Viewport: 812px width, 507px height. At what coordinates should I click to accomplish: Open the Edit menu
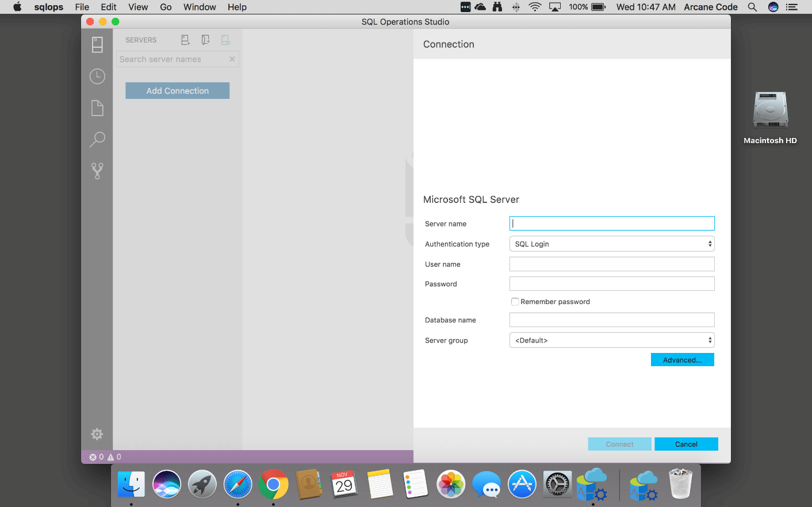pyautogui.click(x=109, y=7)
